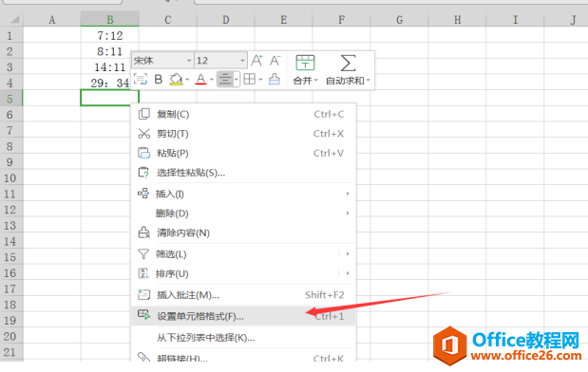This screenshot has width=588, height=372.
Task: Decrease font size with the A- icon
Action: 275,61
